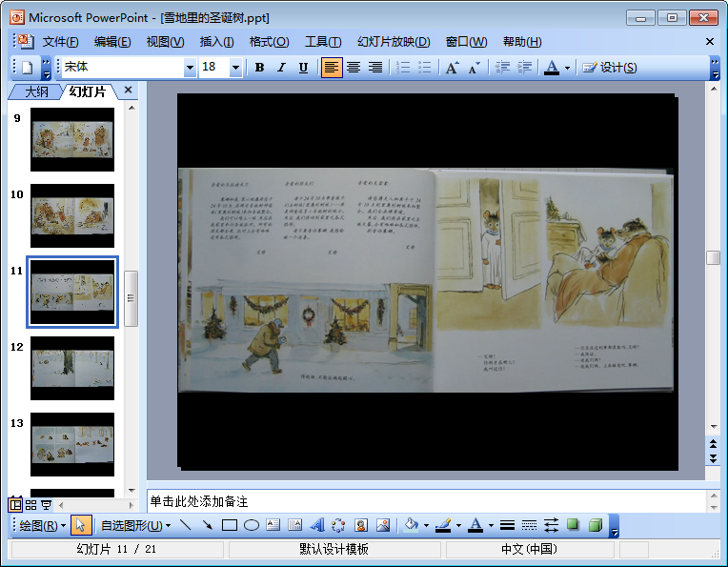Select slide 10 thumbnail
The width and height of the screenshot is (728, 567).
tap(72, 216)
